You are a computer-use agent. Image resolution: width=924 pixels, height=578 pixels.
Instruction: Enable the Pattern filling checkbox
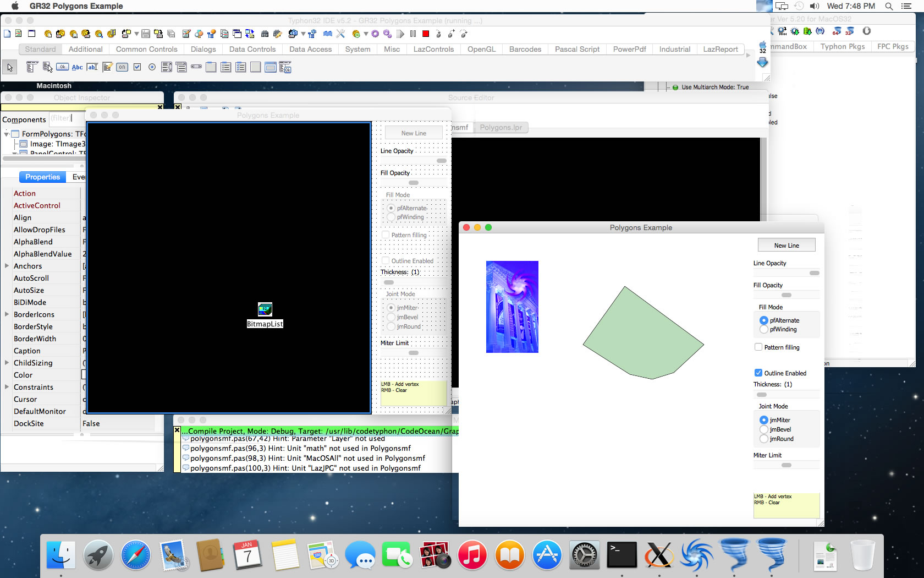tap(758, 347)
